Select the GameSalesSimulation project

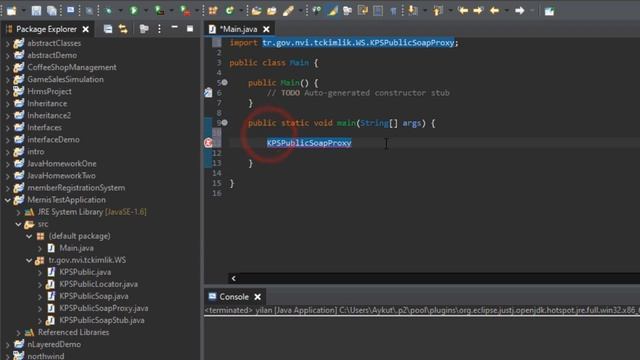65,80
